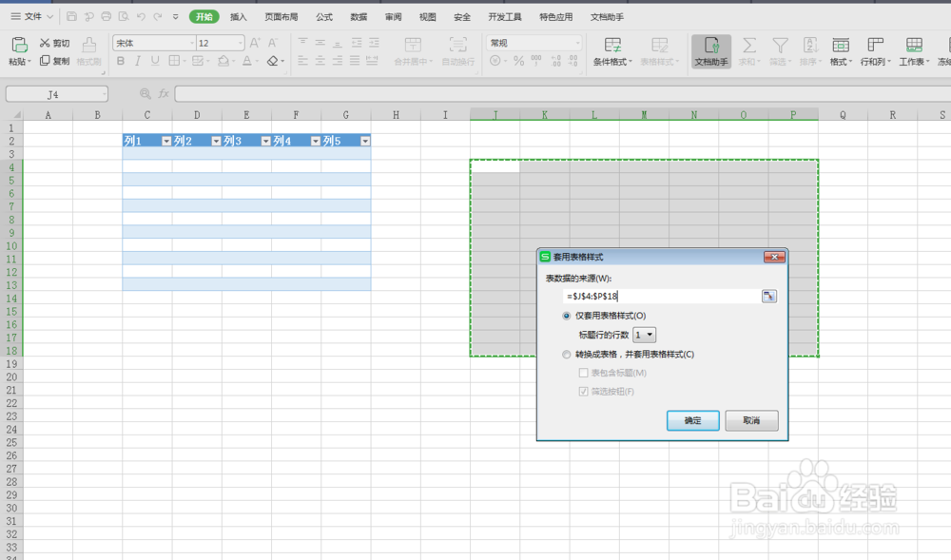Click the 取消 button in dialog
Image resolution: width=951 pixels, height=560 pixels.
[x=751, y=420]
